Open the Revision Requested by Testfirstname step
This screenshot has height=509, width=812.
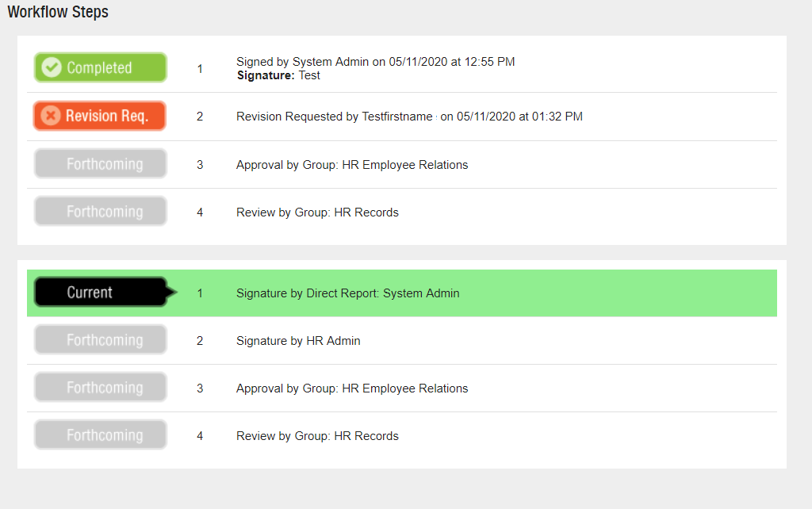409,117
